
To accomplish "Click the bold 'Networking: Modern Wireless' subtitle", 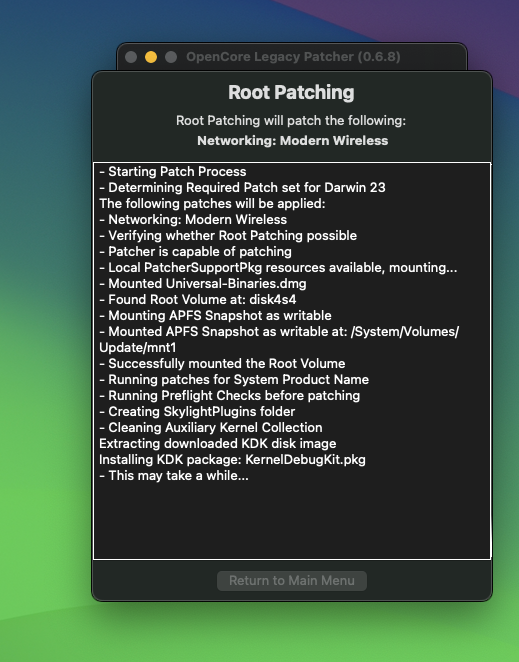I will pos(293,141).
